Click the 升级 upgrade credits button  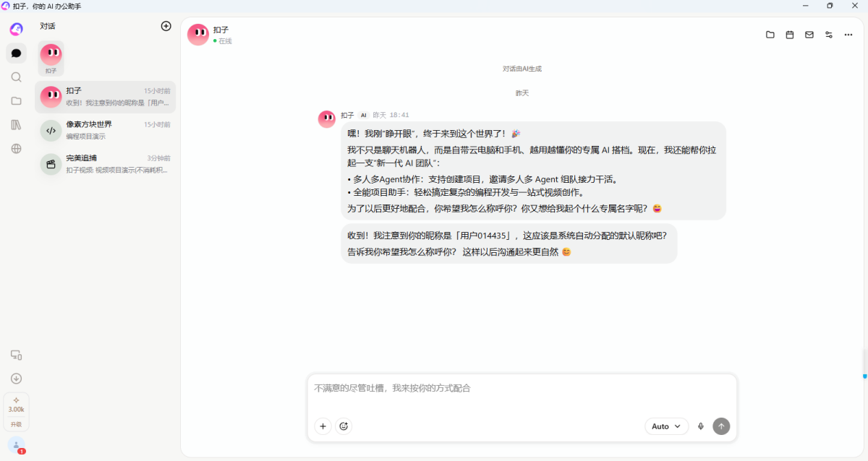[x=16, y=412]
